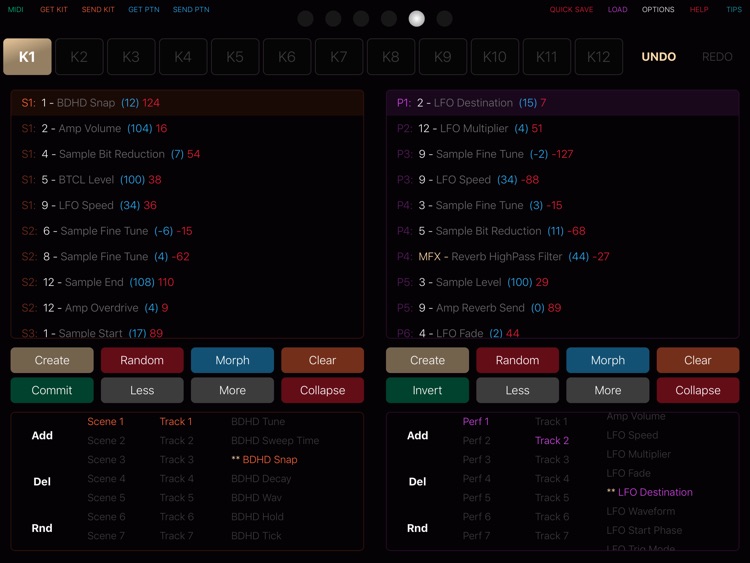Image resolution: width=750 pixels, height=563 pixels.
Task: Choose Scene 2 in picker
Action: pyautogui.click(x=106, y=441)
